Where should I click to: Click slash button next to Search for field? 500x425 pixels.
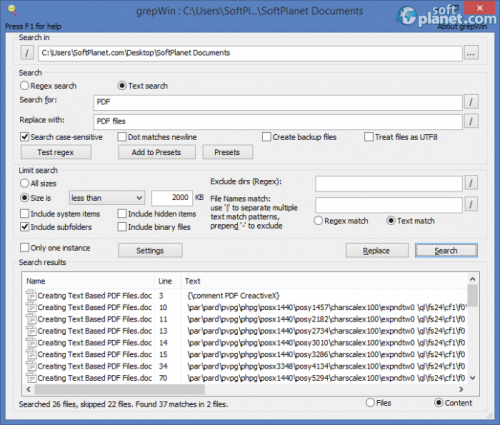[471, 102]
